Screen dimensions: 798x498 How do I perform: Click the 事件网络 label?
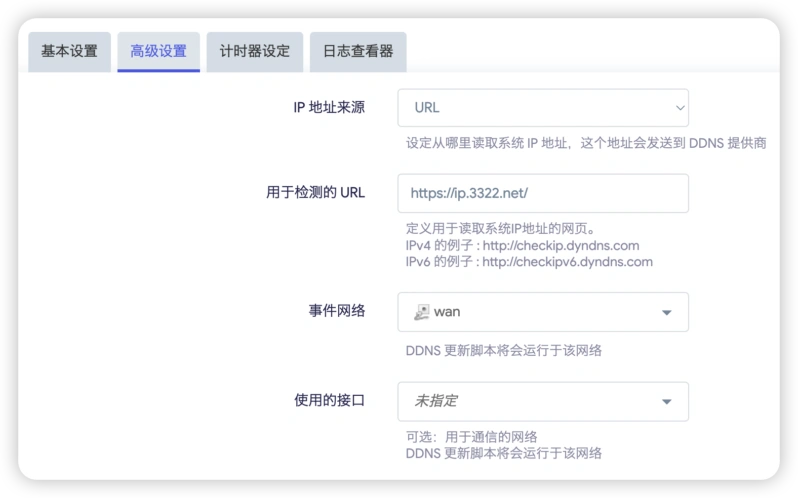pyautogui.click(x=336, y=310)
